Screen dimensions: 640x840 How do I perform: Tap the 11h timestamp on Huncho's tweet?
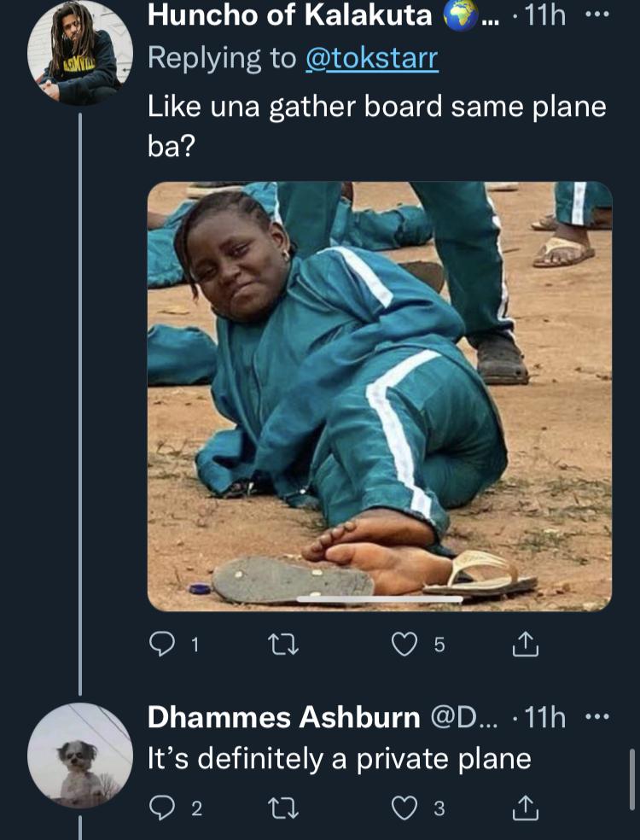pyautogui.click(x=545, y=15)
